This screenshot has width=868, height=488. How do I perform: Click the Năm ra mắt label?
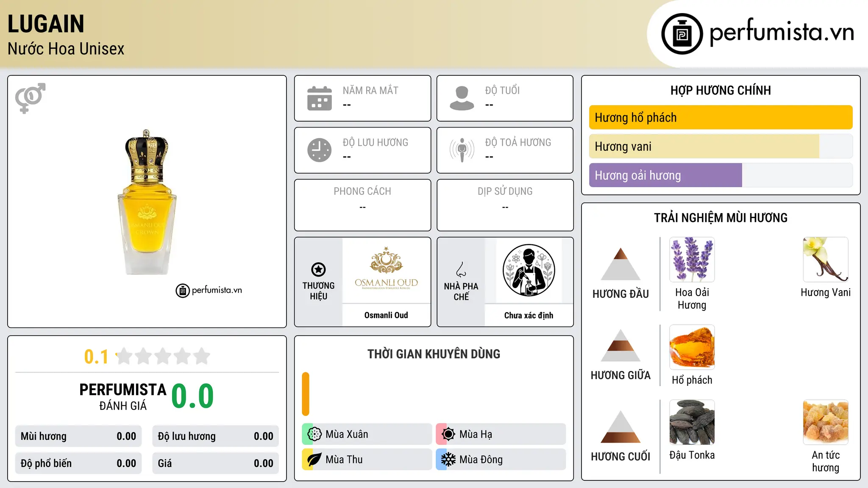[370, 90]
